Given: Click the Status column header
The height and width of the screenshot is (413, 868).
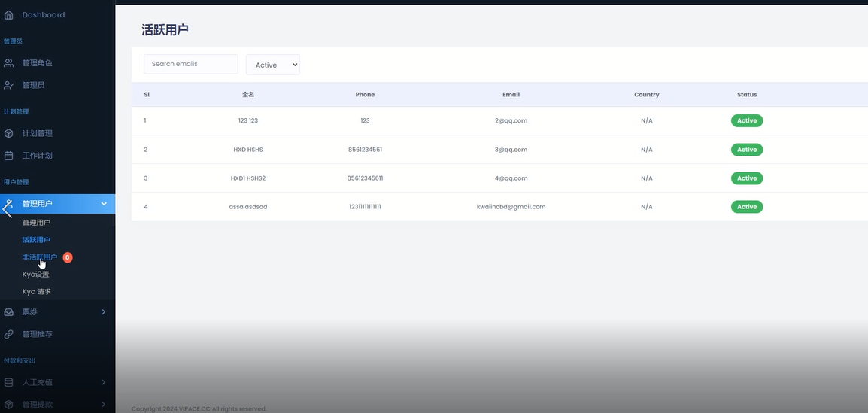Looking at the screenshot, I should pos(747,95).
